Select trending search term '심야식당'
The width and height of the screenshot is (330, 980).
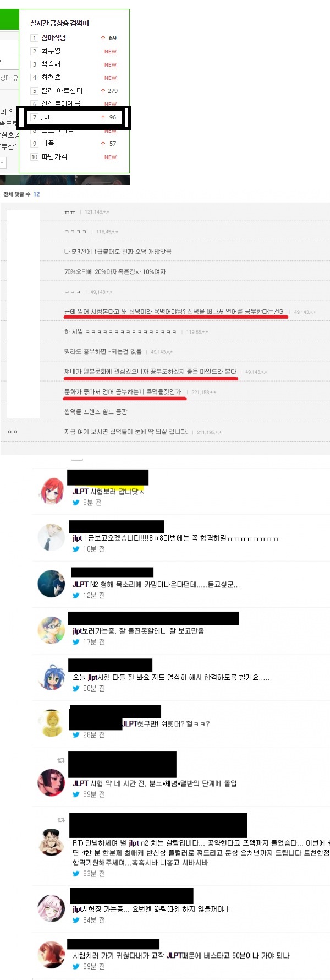click(54, 38)
